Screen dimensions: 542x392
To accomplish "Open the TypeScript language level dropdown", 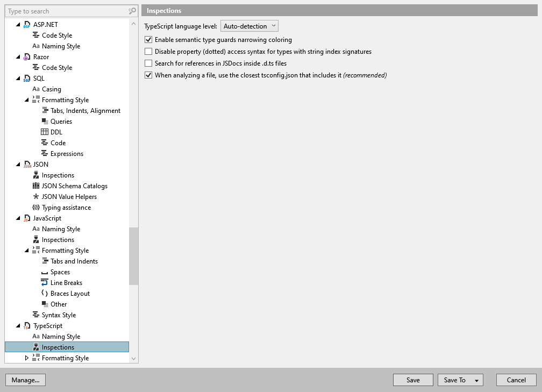I will (x=249, y=25).
